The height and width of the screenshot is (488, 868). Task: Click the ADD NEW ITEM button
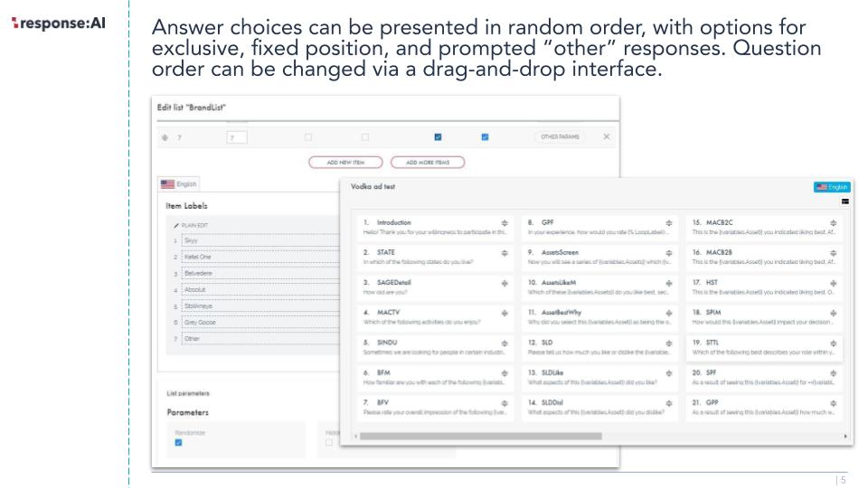[x=345, y=162]
